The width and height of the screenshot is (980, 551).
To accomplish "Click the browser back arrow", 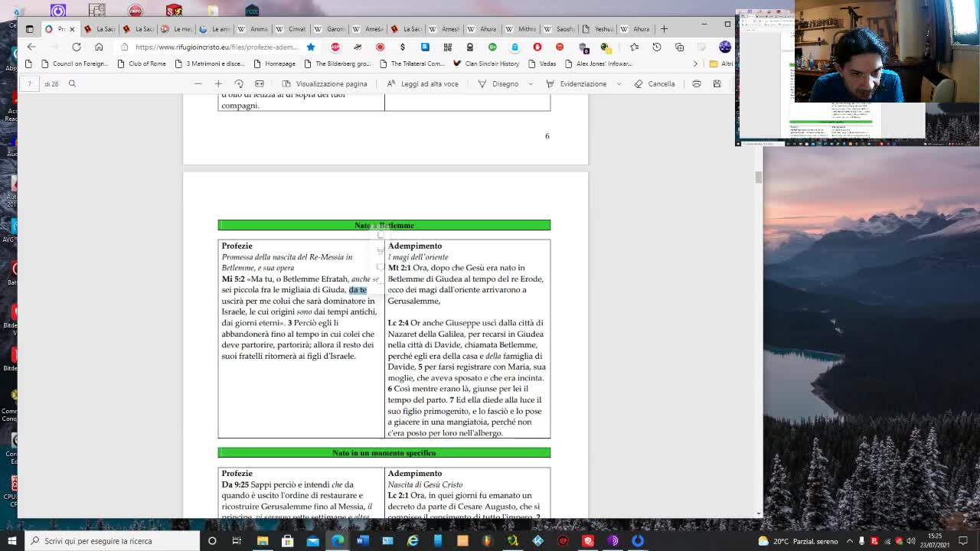I will (31, 47).
